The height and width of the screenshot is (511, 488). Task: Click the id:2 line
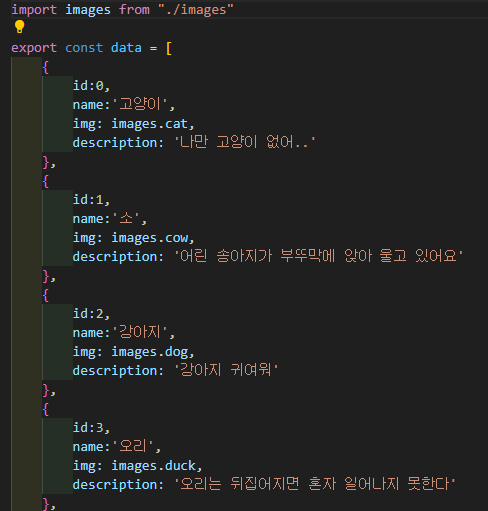coord(91,314)
